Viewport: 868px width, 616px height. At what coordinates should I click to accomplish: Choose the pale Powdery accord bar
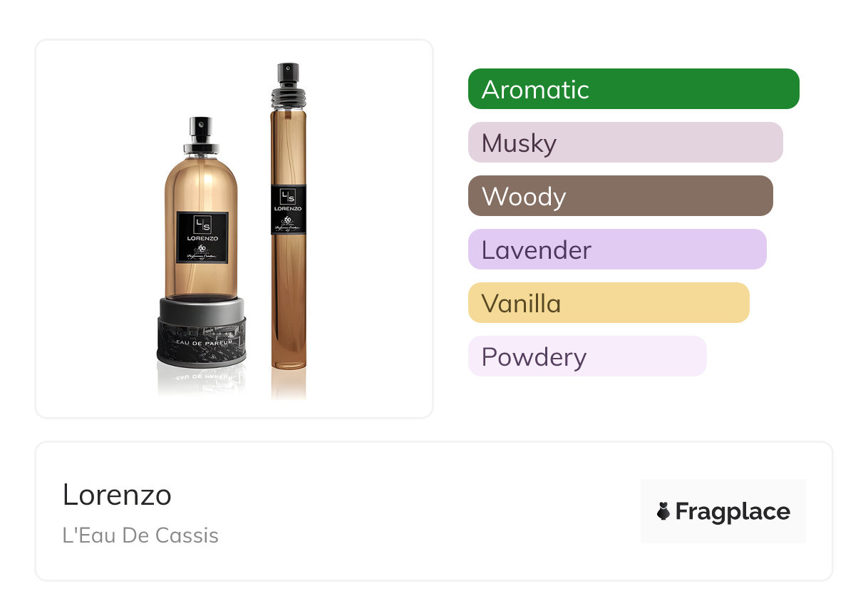587,356
